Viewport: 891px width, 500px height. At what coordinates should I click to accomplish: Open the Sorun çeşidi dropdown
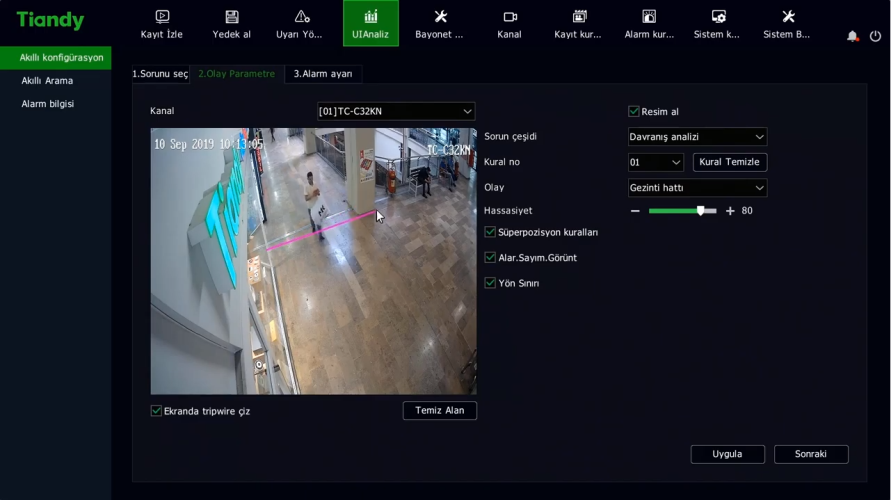pos(697,137)
